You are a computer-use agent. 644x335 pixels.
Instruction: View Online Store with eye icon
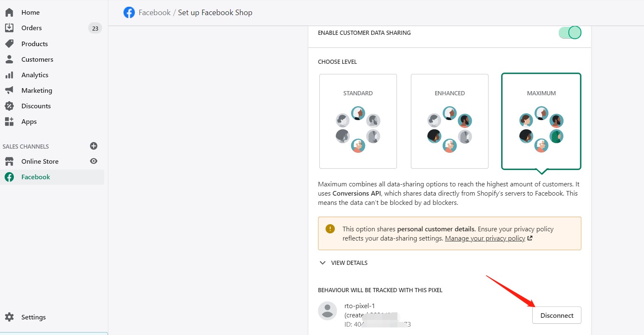94,161
